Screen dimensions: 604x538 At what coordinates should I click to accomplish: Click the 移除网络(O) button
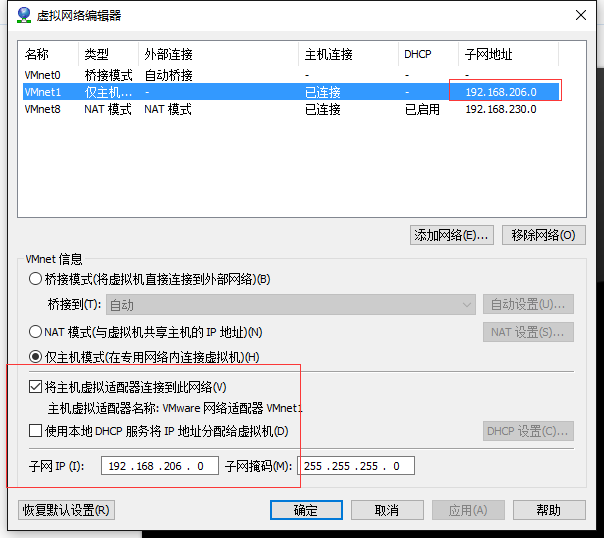pos(544,235)
